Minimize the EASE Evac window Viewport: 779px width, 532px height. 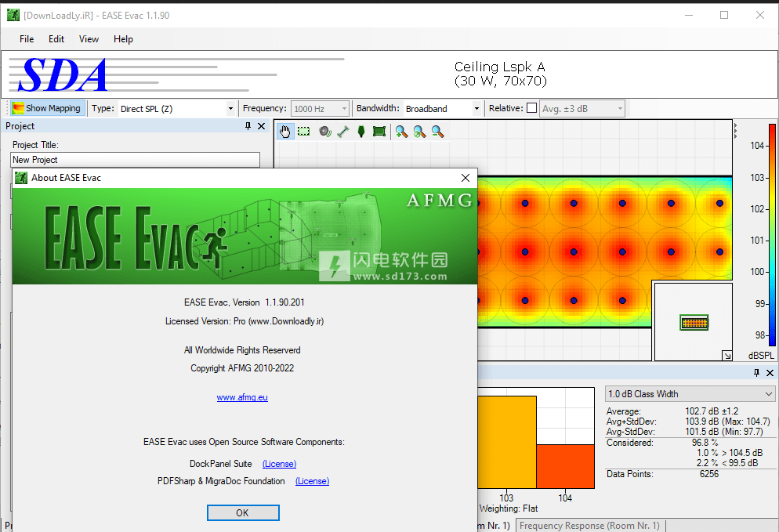coord(689,16)
